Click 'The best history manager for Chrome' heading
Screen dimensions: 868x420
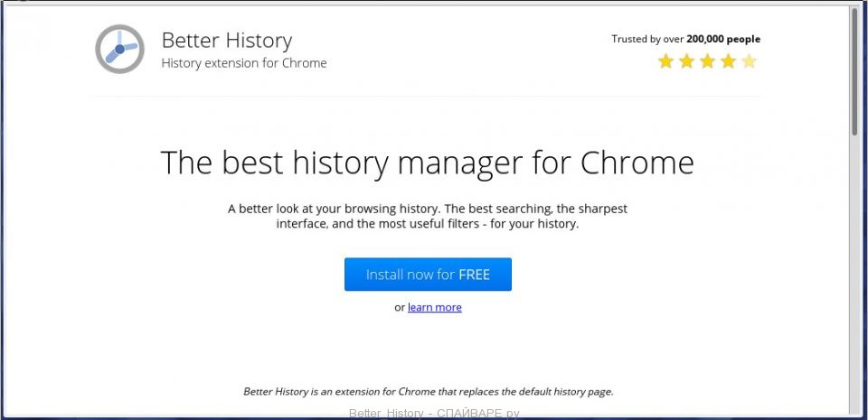point(427,163)
